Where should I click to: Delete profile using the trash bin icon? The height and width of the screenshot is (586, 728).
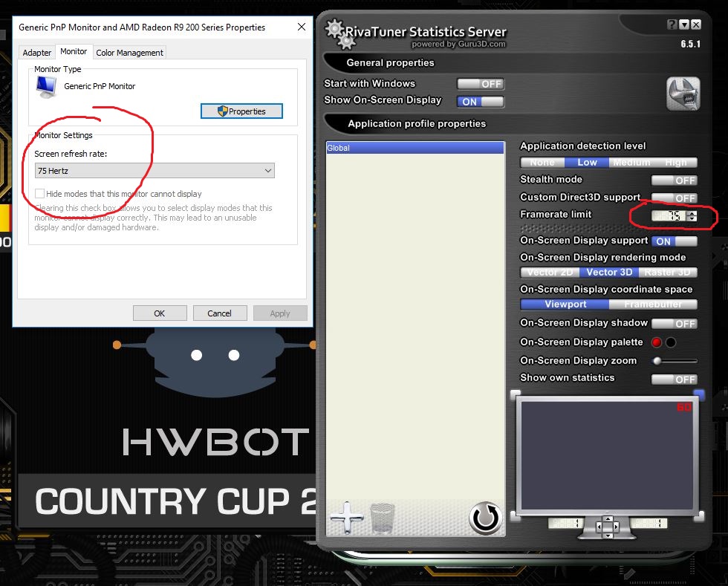(382, 518)
